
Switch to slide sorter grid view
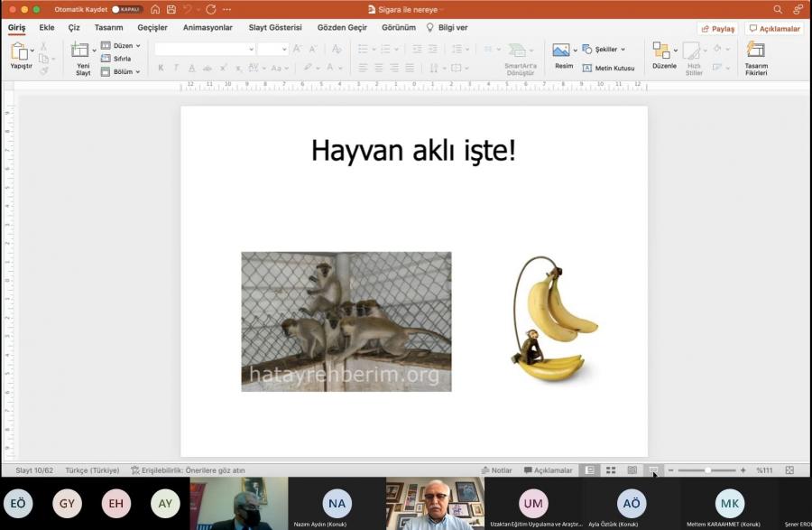pyautogui.click(x=611, y=470)
